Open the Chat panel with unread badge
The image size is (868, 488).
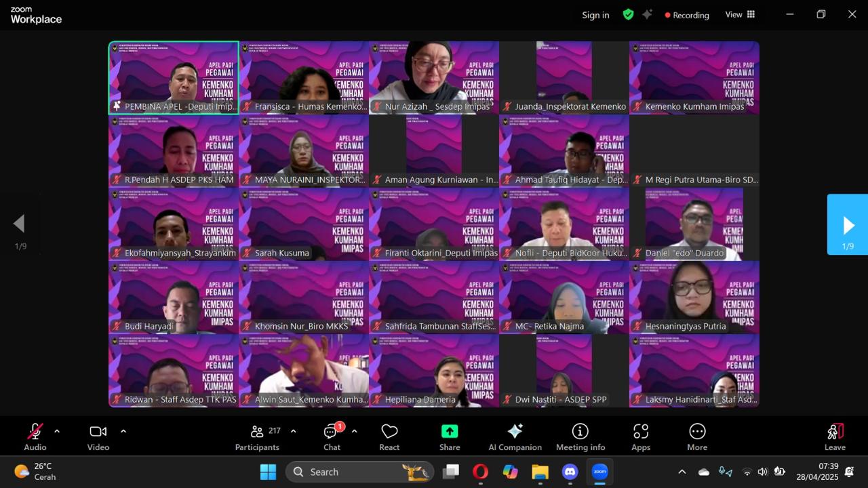pos(332,437)
